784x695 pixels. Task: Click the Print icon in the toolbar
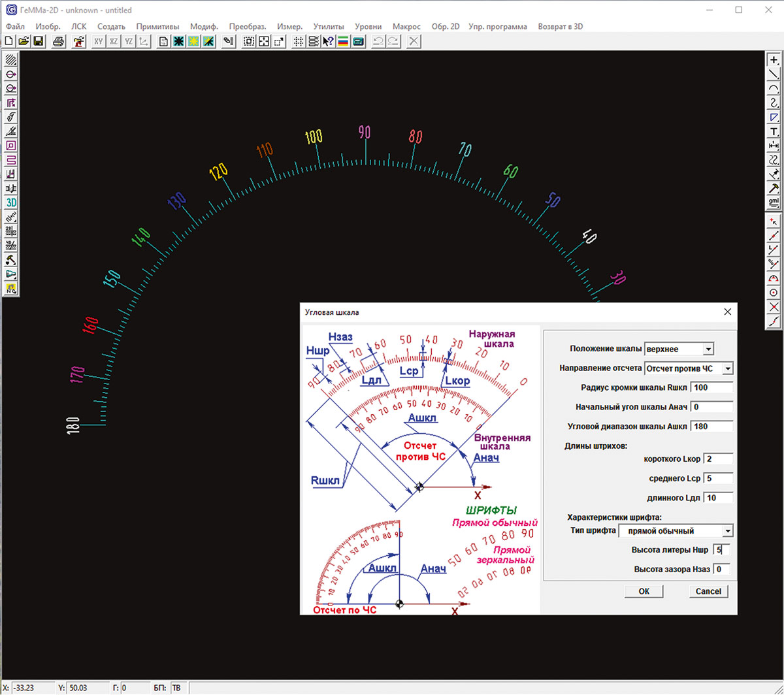pyautogui.click(x=59, y=41)
